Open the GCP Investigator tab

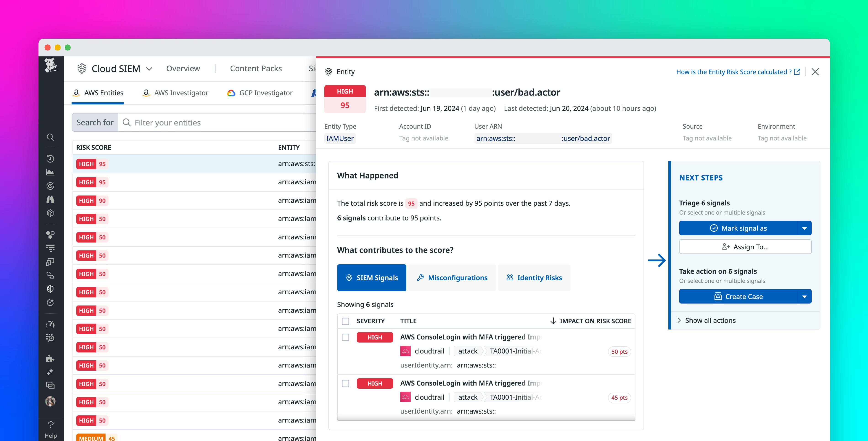pos(259,93)
